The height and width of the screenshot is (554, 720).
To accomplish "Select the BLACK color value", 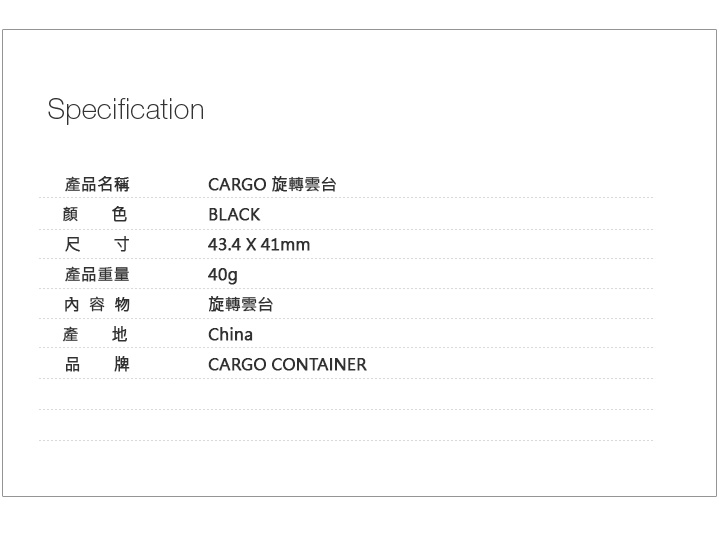I will tap(234, 214).
